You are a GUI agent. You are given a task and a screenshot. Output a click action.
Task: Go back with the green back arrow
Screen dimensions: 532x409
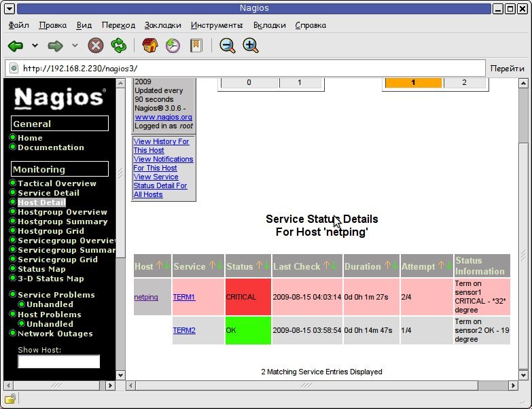pos(16,46)
